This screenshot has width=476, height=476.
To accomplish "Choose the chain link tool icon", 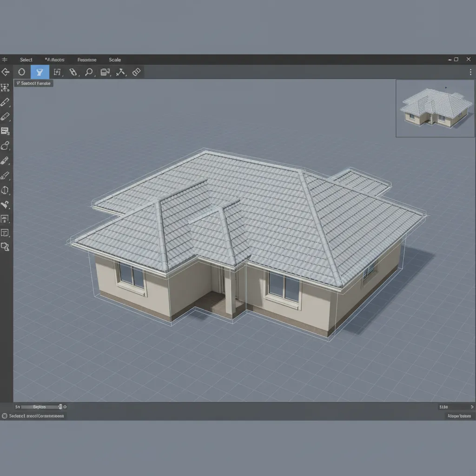I will 73,72.
